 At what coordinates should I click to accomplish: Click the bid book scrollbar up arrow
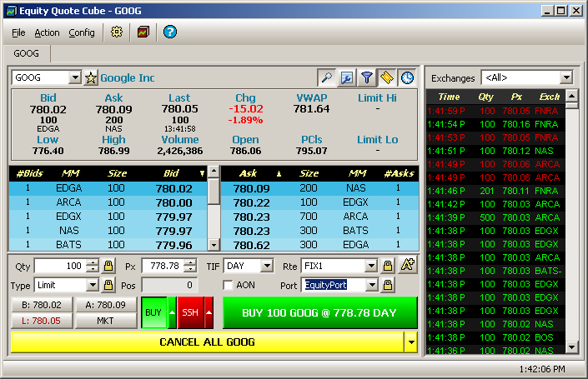click(x=214, y=172)
